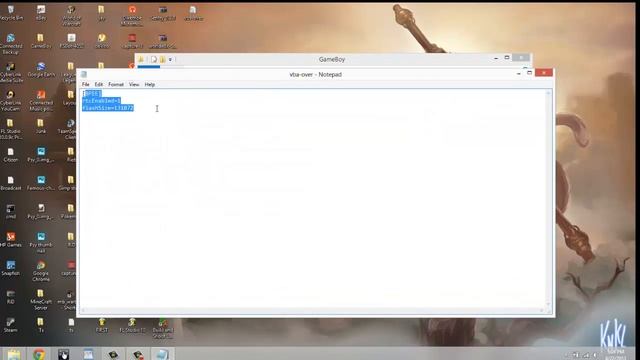Open the GameBoy quick access toolbar dropdown
Image resolution: width=640 pixels, height=360 pixels.
pos(170,60)
